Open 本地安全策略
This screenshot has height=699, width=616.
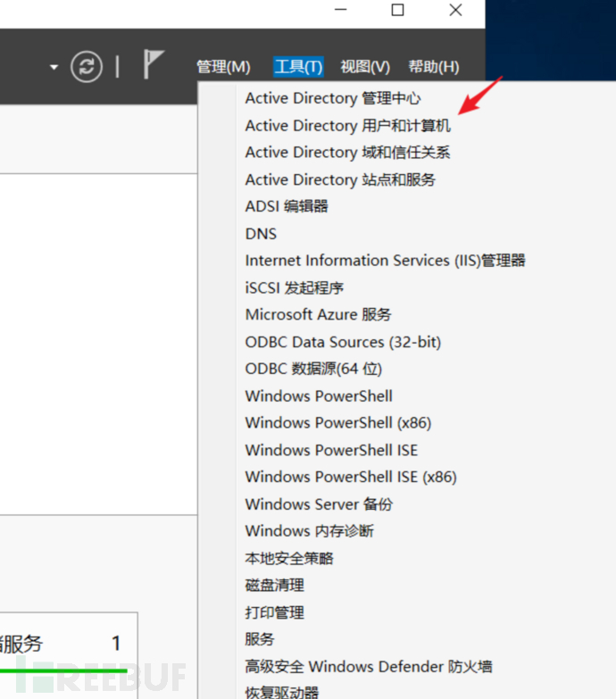point(289,558)
